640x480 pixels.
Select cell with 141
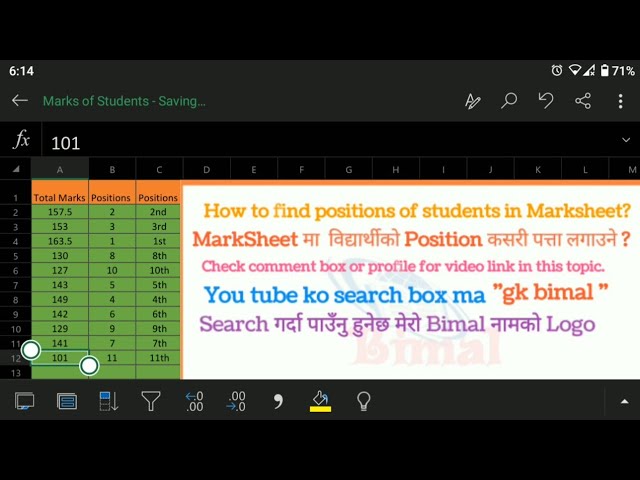point(60,343)
